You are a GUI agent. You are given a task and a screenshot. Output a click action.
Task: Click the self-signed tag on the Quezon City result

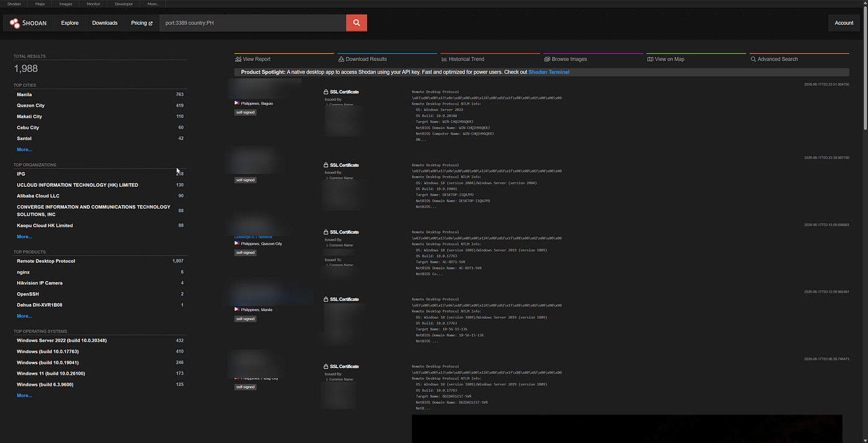246,253
